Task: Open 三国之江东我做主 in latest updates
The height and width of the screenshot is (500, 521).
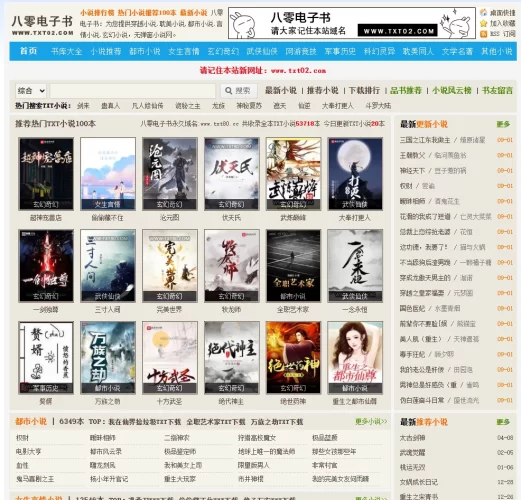Action: [x=425, y=140]
